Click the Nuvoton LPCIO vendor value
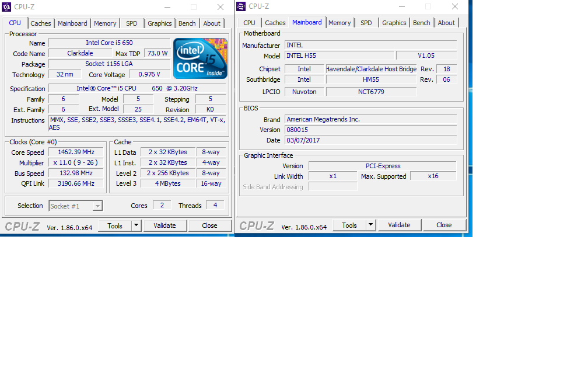Image resolution: width=588 pixels, height=368 pixels. click(304, 92)
